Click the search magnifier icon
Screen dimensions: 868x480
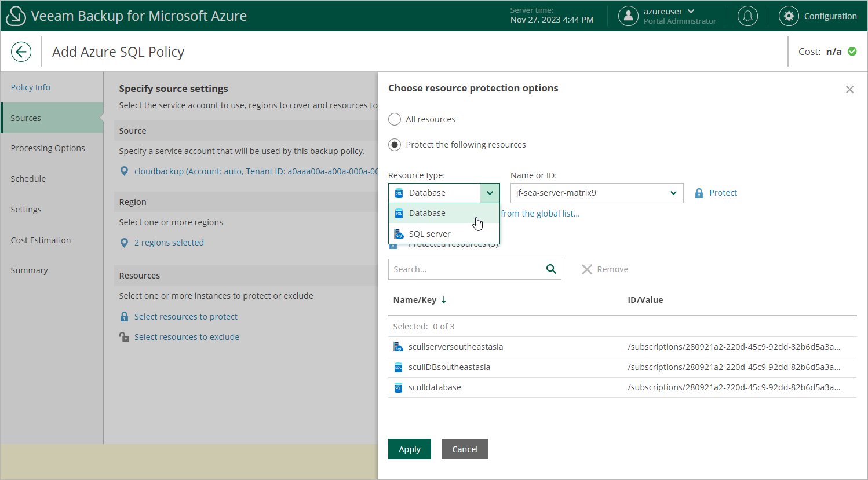(551, 269)
